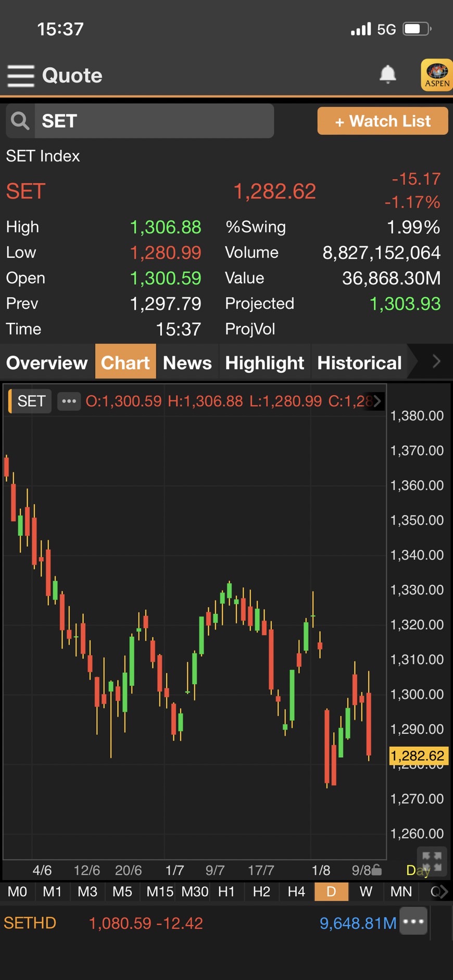
Task: Tap the Projected value 1,303.93
Action: pyautogui.click(x=405, y=304)
